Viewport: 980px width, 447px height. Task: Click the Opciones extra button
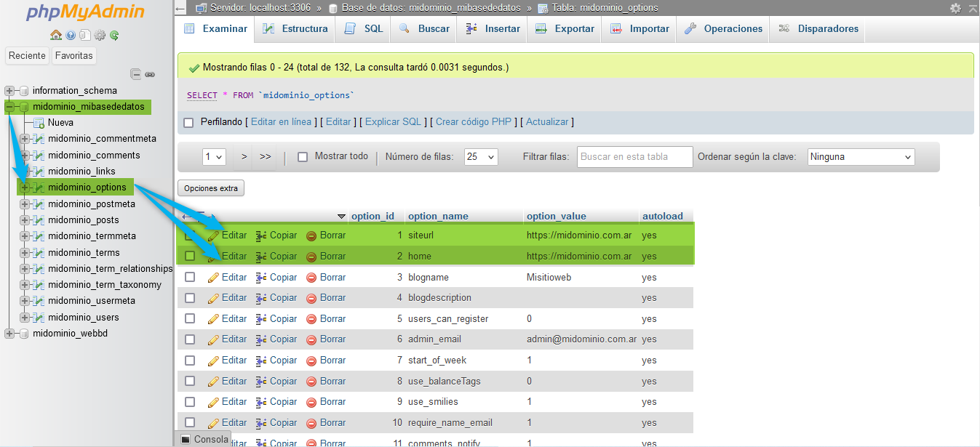(211, 188)
